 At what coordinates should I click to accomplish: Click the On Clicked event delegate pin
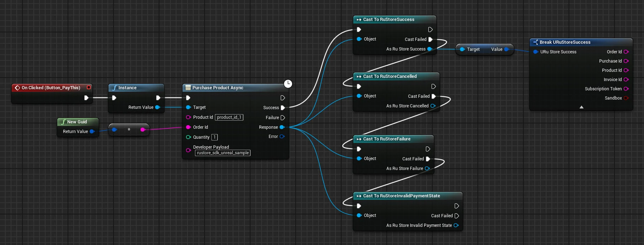(x=89, y=87)
